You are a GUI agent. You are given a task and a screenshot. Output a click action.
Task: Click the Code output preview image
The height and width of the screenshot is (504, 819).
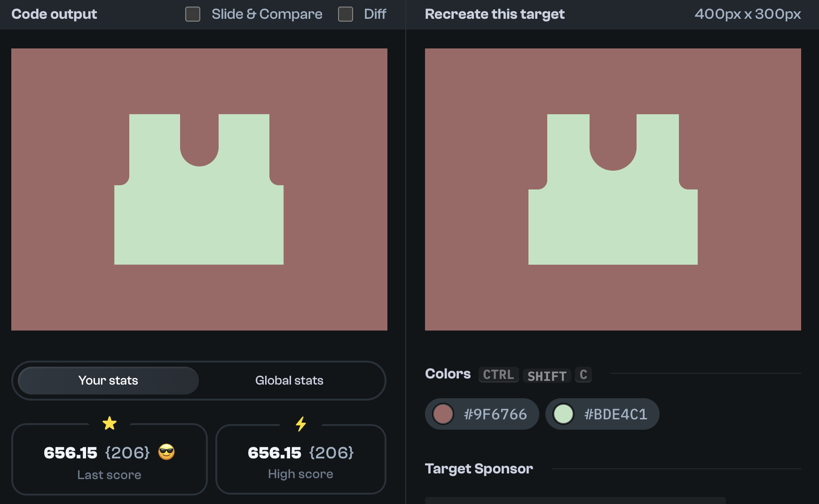tap(199, 189)
